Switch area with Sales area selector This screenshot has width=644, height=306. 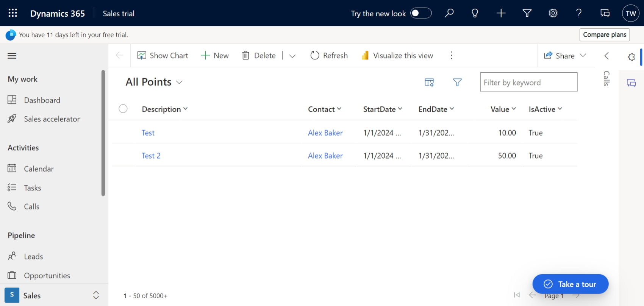(53, 295)
